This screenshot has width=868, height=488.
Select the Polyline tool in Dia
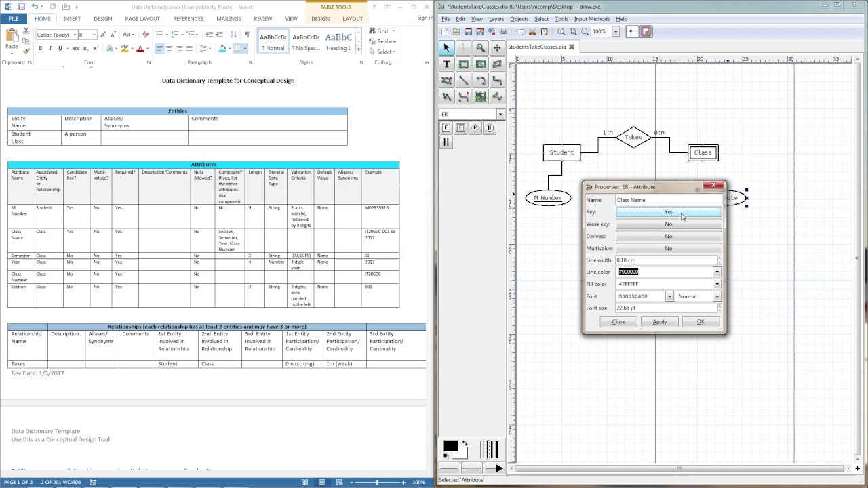coord(446,97)
